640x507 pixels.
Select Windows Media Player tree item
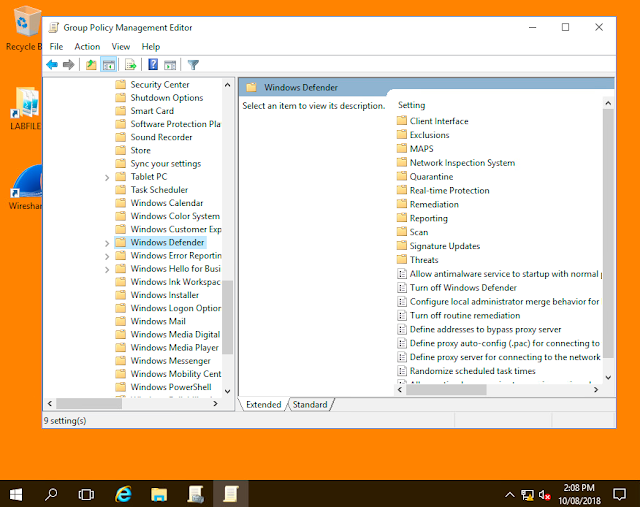pos(174,347)
